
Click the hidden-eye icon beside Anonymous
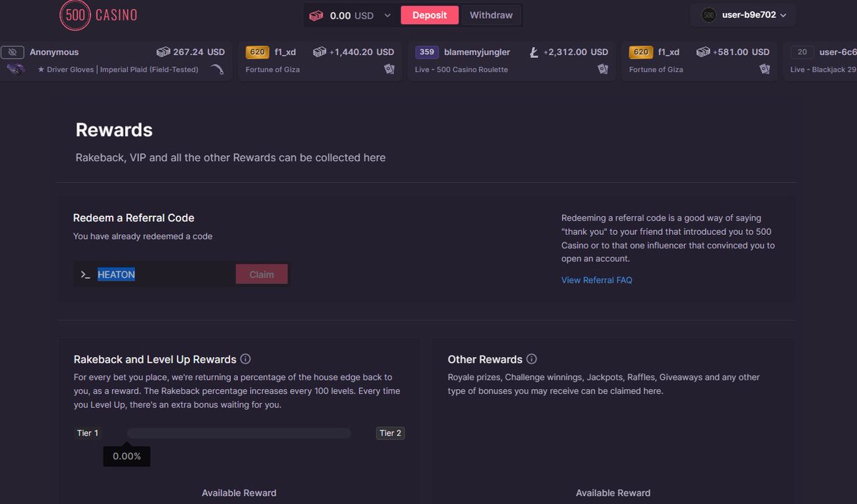coord(12,52)
